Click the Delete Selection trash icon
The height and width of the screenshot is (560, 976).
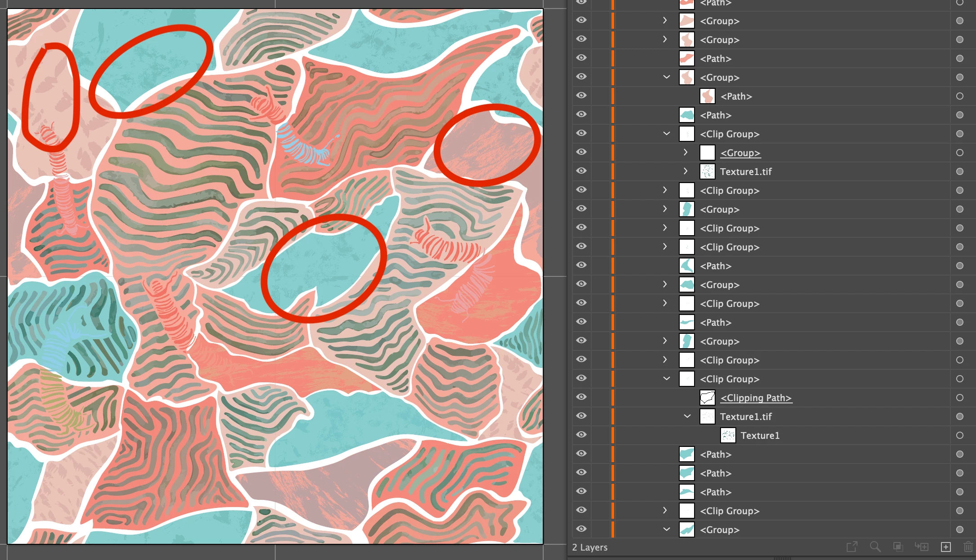[967, 547]
